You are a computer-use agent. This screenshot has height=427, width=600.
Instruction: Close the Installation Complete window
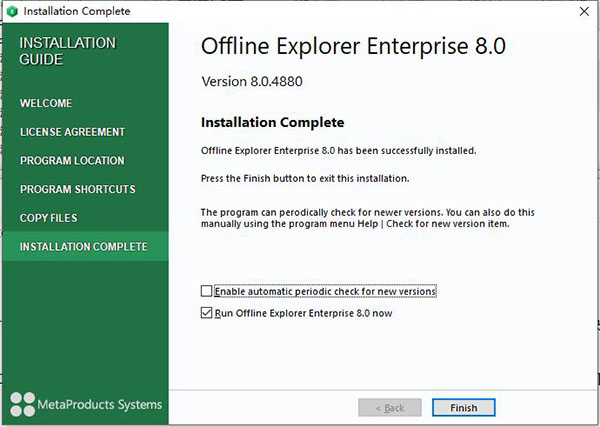tap(584, 11)
